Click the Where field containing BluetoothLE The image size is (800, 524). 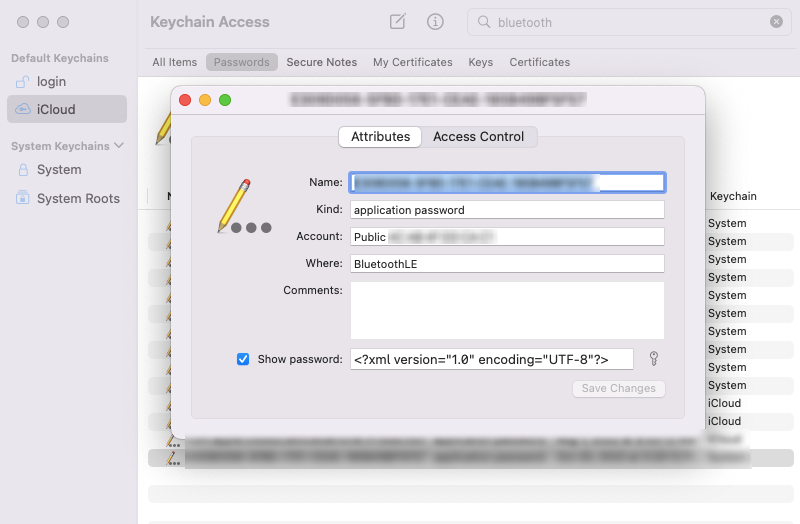507,264
